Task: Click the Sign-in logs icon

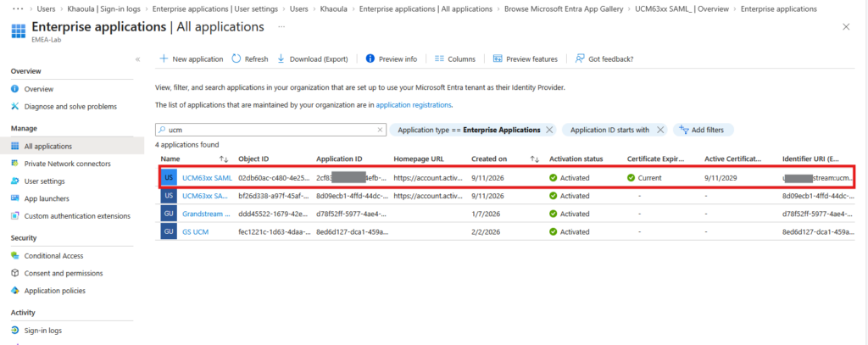Action: pos(15,331)
